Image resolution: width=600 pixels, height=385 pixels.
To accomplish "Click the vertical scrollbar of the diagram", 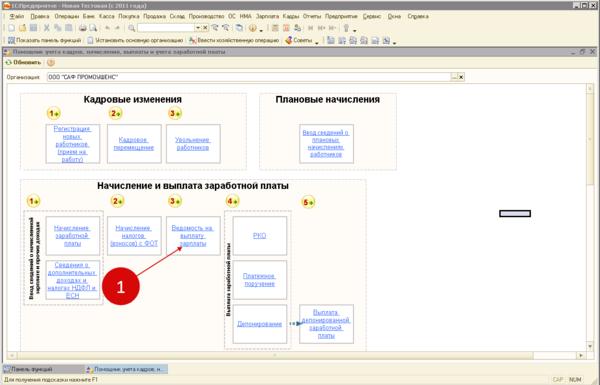I will (590, 217).
